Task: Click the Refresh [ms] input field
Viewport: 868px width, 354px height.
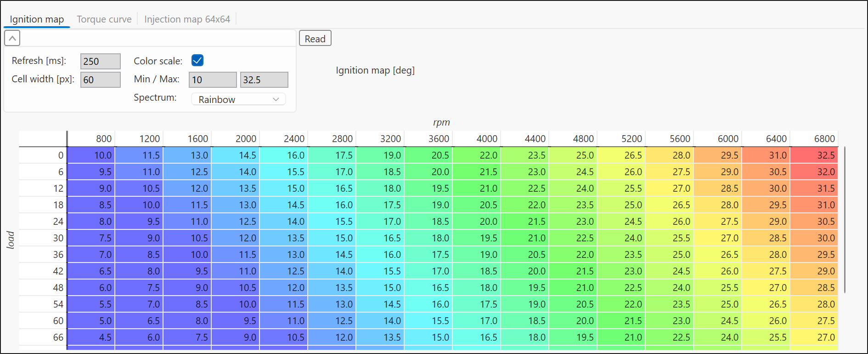Action: [101, 61]
